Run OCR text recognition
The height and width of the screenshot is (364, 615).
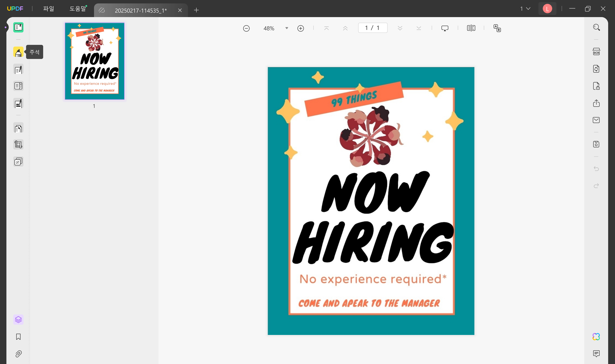[596, 52]
